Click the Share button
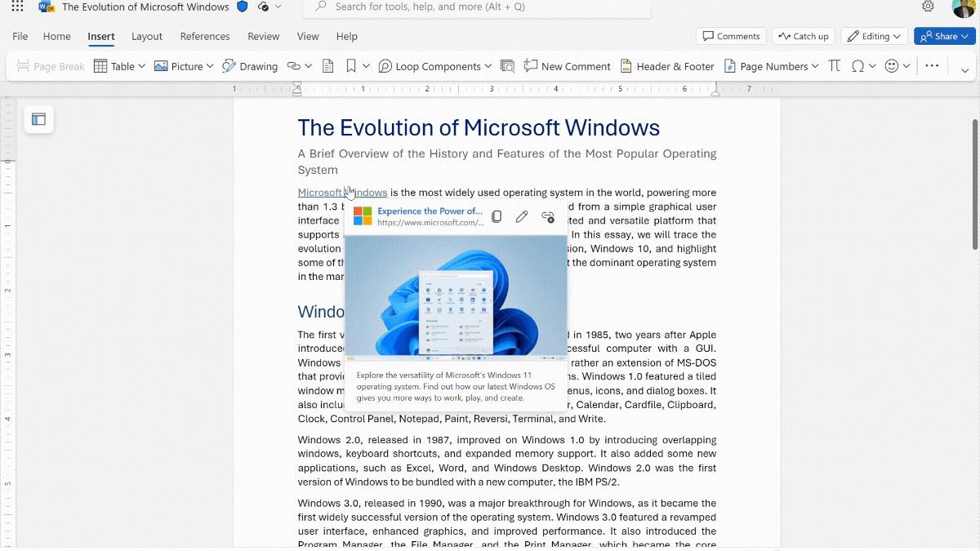This screenshot has width=980, height=551. (x=944, y=36)
